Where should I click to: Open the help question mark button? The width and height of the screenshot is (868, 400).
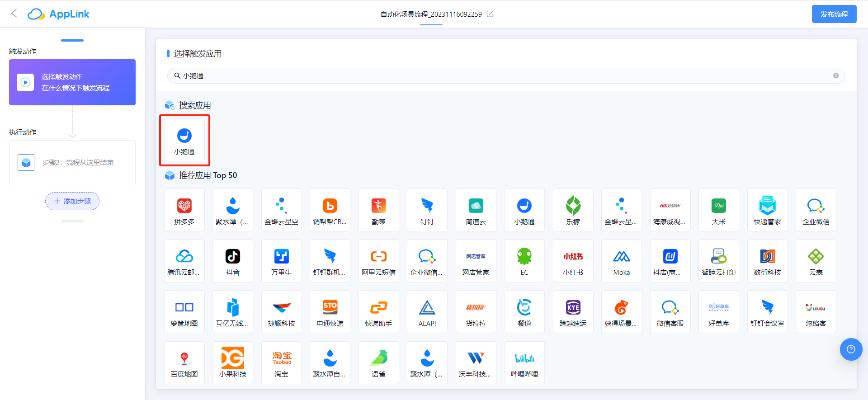(x=851, y=349)
